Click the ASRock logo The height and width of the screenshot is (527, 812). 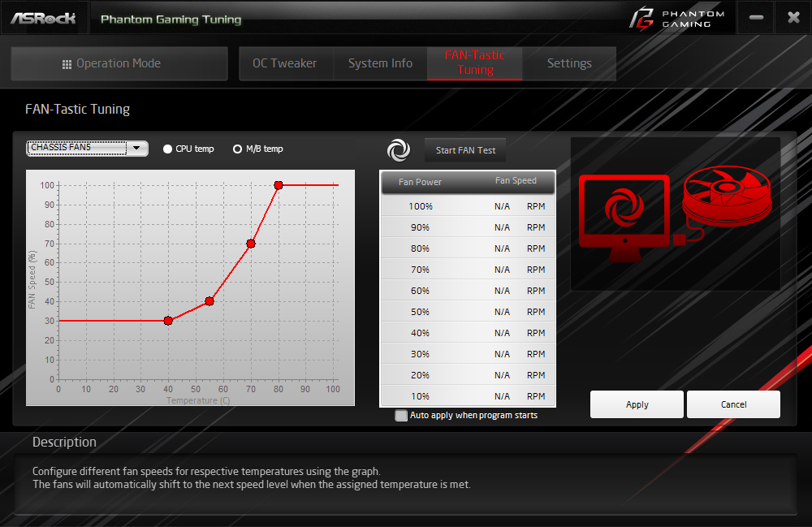[x=44, y=19]
